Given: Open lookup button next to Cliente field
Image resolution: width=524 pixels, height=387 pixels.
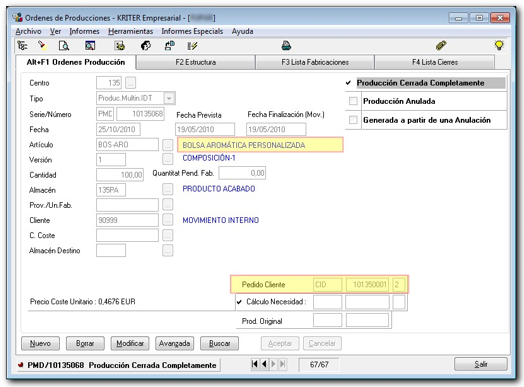Looking at the screenshot, I should tap(167, 220).
